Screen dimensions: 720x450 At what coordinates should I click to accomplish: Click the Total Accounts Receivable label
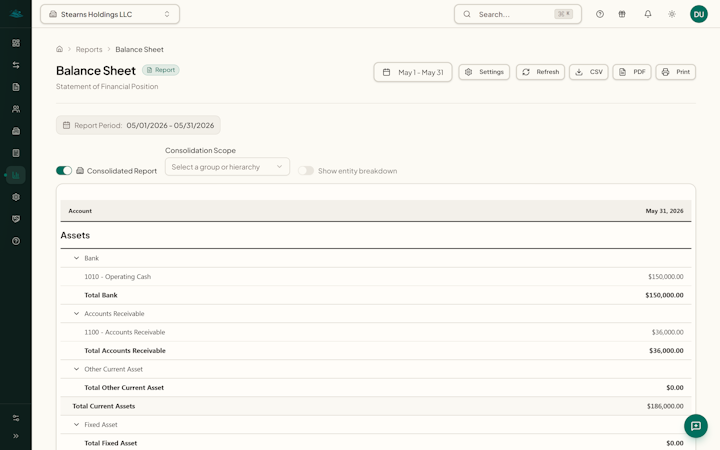tap(125, 351)
